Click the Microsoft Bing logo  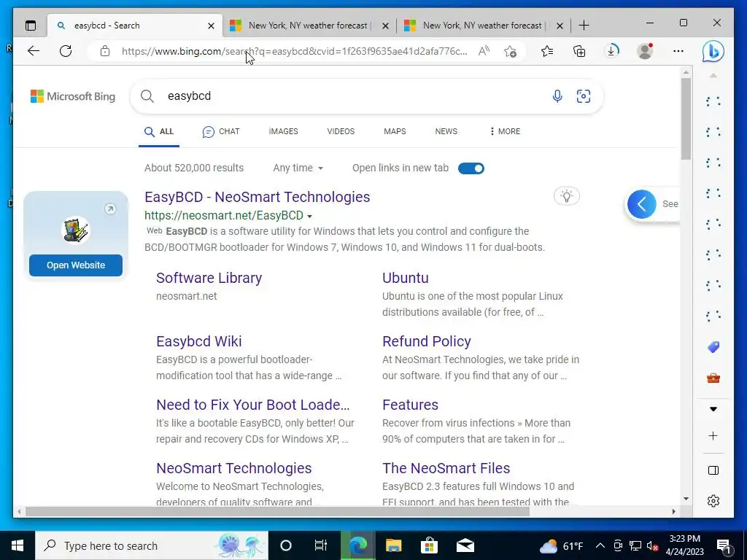coord(73,96)
